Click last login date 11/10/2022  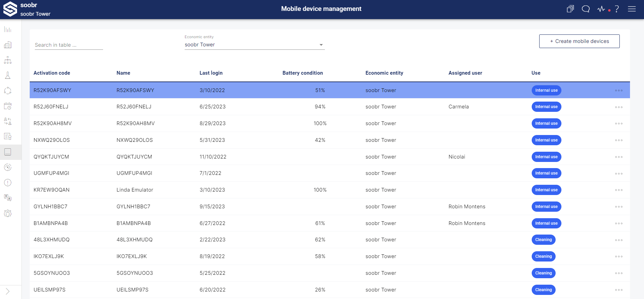point(213,157)
